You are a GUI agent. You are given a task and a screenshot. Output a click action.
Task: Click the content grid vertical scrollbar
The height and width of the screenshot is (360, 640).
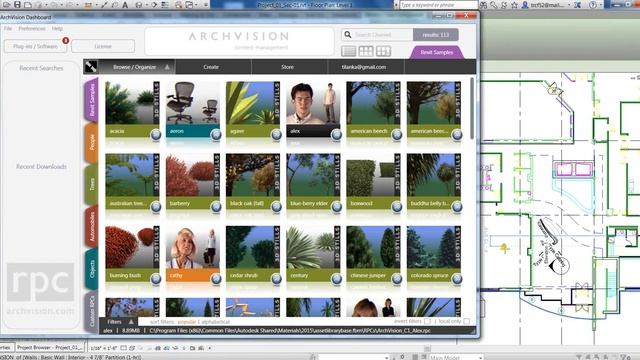(x=472, y=109)
